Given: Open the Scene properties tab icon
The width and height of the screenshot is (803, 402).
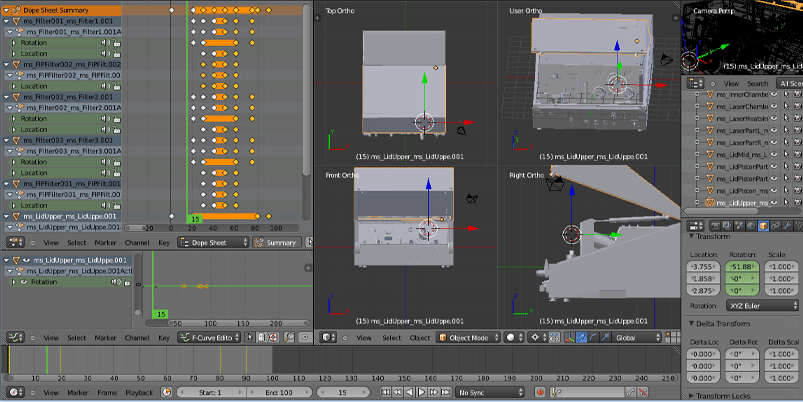Looking at the screenshot, I should (x=739, y=226).
